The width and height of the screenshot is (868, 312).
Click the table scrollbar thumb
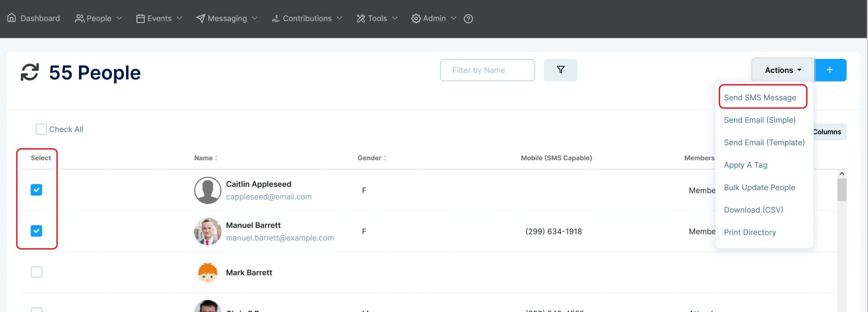(842, 190)
